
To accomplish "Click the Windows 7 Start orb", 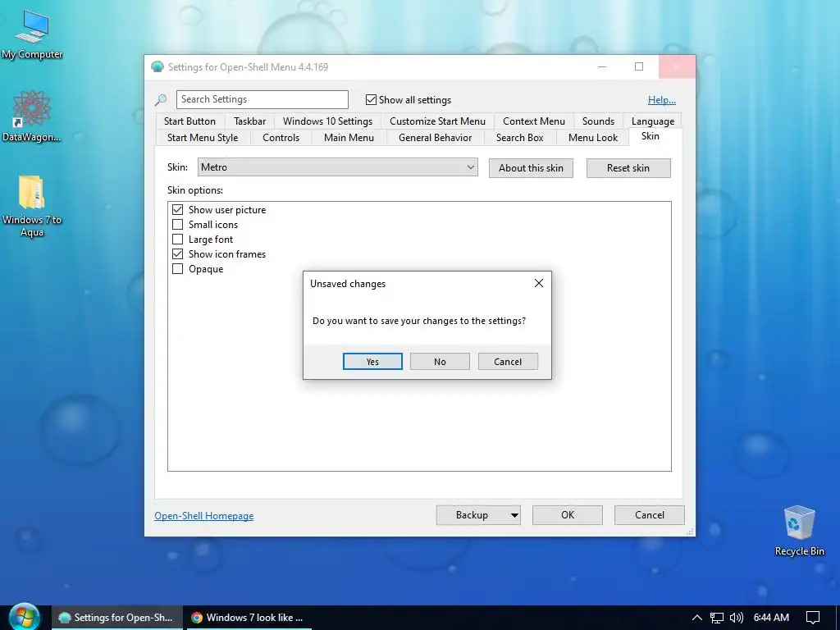I will (x=24, y=617).
